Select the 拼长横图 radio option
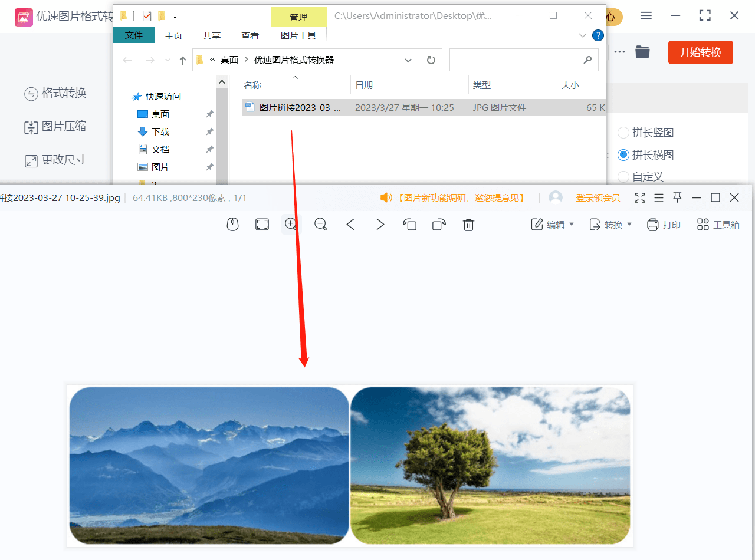 point(623,155)
